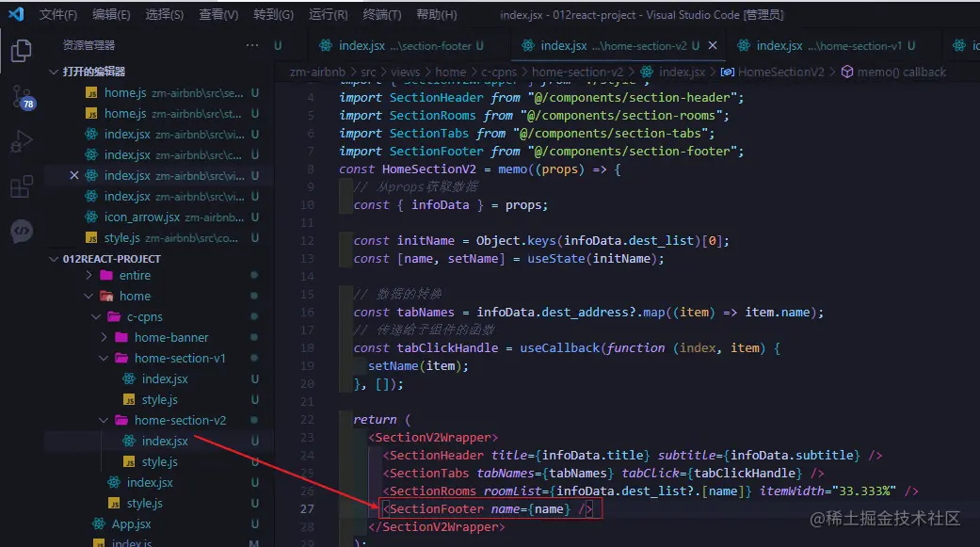Click the 资源管理器 panel title

tap(88, 45)
